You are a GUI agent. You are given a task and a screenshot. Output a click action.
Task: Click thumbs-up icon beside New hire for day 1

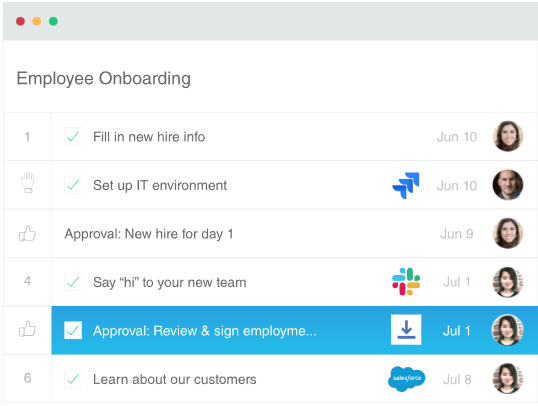point(27,234)
